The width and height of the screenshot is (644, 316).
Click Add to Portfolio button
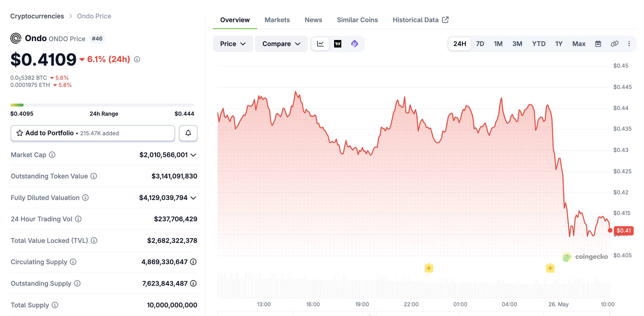(x=93, y=133)
